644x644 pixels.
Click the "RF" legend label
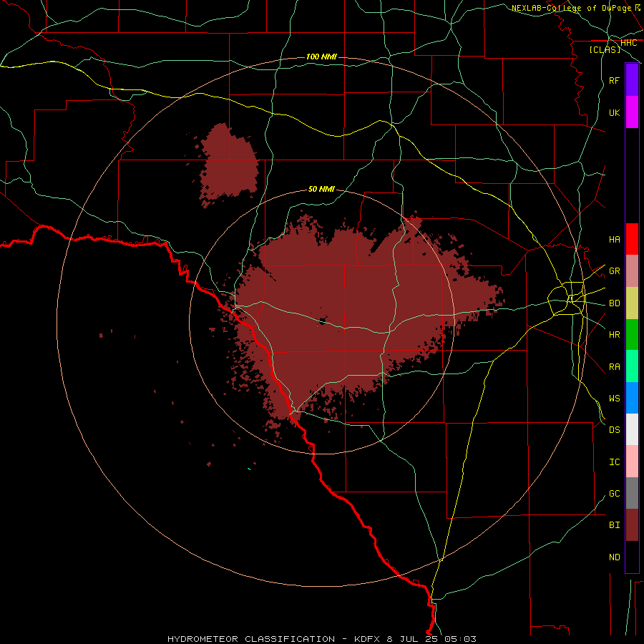[x=614, y=80]
